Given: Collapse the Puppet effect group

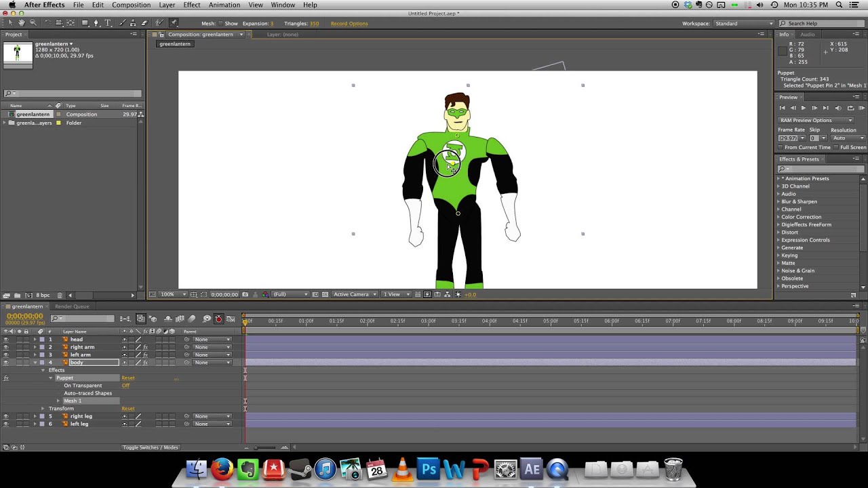Looking at the screenshot, I should 51,378.
